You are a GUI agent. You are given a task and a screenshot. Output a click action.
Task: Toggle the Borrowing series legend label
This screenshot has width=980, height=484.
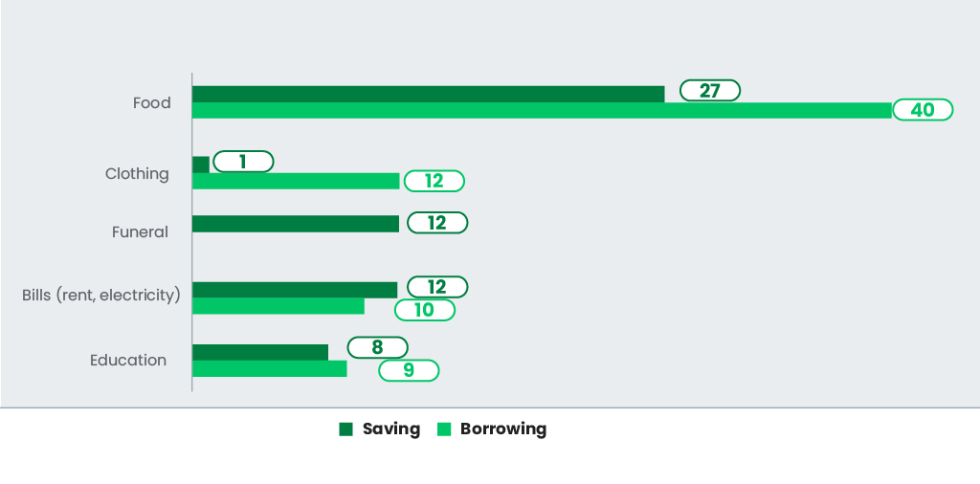pyautogui.click(x=503, y=429)
